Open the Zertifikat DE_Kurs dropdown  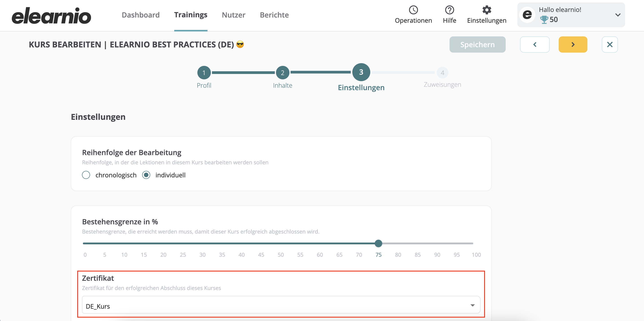coord(281,305)
